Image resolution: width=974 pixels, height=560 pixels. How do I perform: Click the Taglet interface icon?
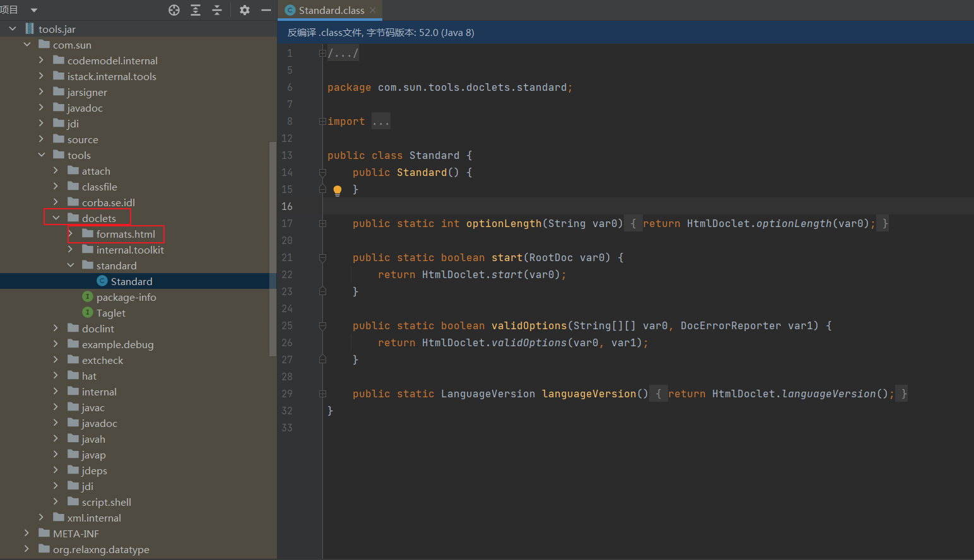[x=88, y=313]
